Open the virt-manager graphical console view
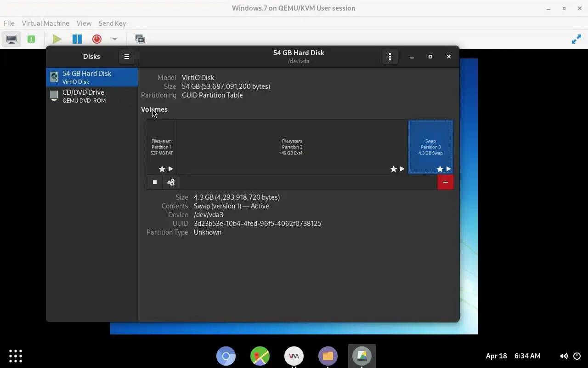The height and width of the screenshot is (368, 588). pyautogui.click(x=11, y=39)
